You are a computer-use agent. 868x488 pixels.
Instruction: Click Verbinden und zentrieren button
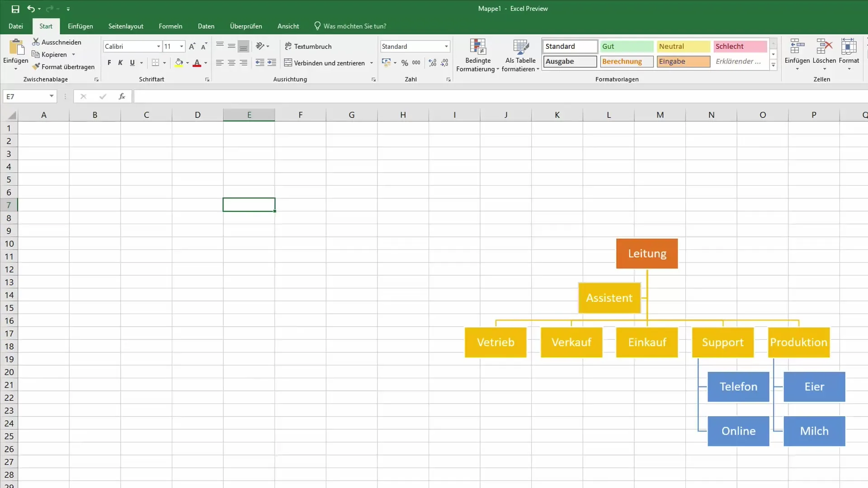click(325, 63)
